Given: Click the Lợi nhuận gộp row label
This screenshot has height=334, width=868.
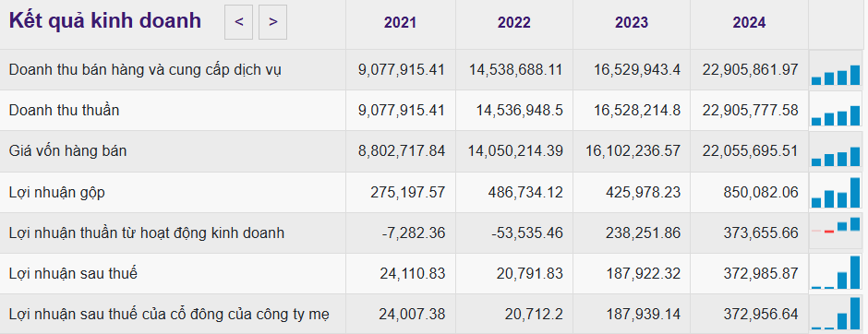Looking at the screenshot, I should (x=57, y=193).
